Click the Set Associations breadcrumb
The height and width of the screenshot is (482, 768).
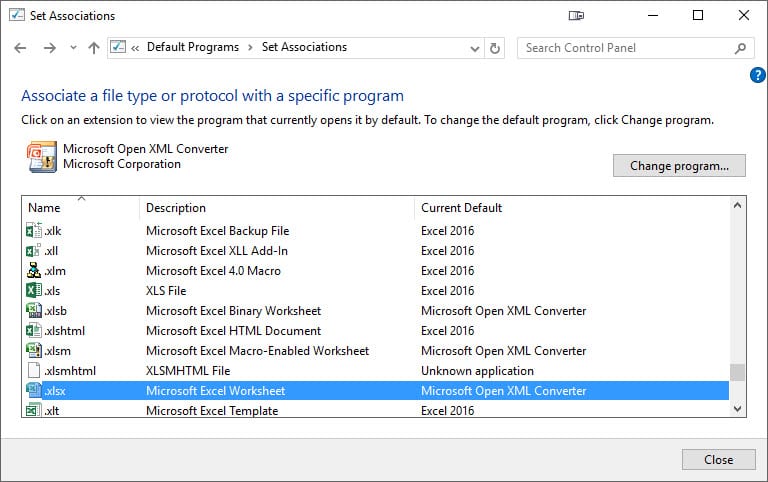pos(304,47)
